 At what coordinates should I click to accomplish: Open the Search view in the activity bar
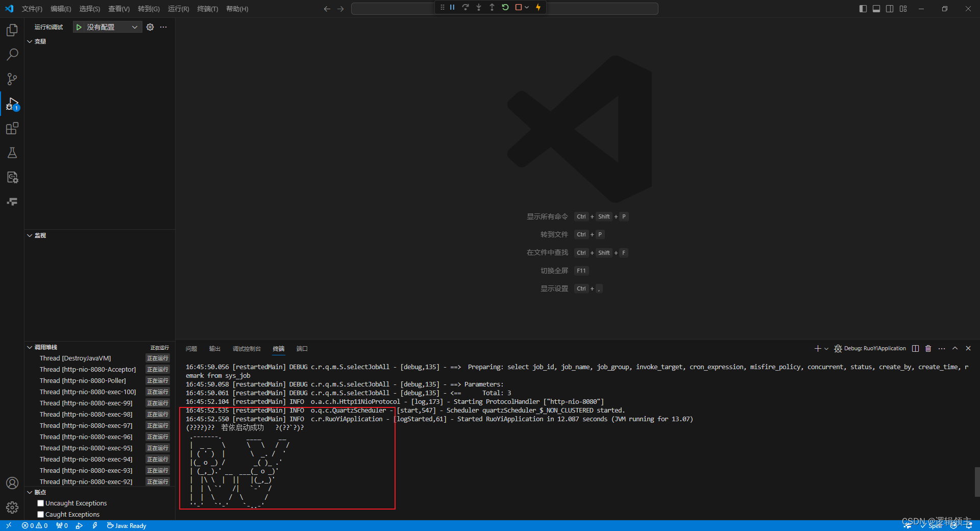tap(12, 55)
